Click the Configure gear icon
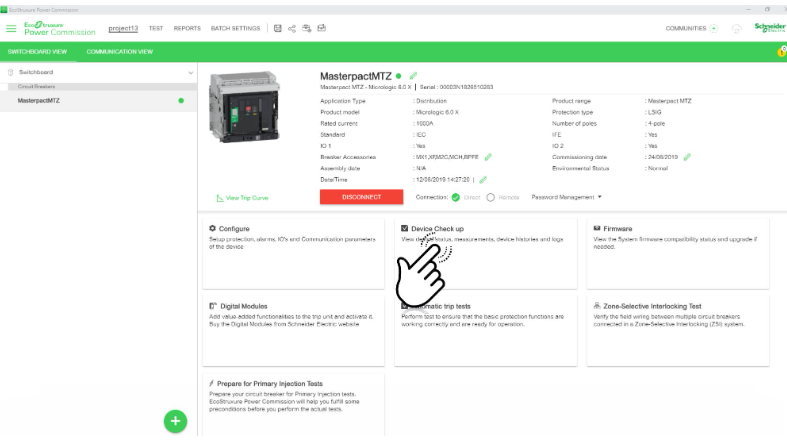The image size is (787, 444). [x=212, y=228]
